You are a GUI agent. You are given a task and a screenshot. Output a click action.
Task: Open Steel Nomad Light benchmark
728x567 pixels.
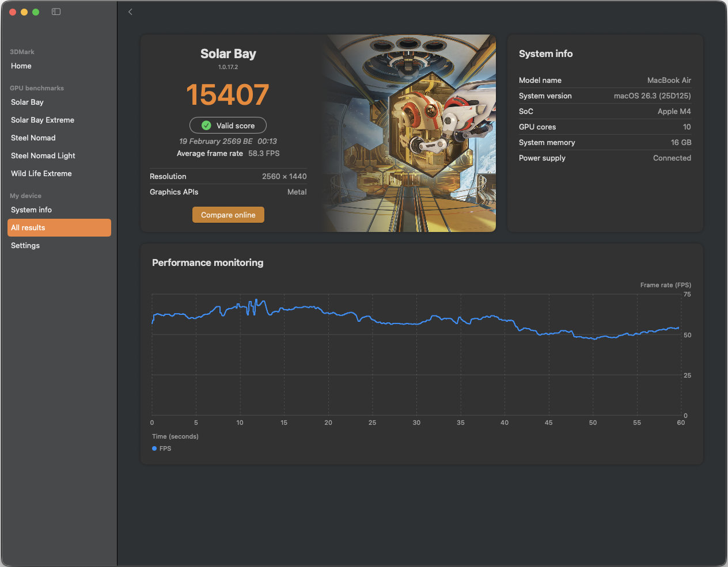[x=43, y=156]
